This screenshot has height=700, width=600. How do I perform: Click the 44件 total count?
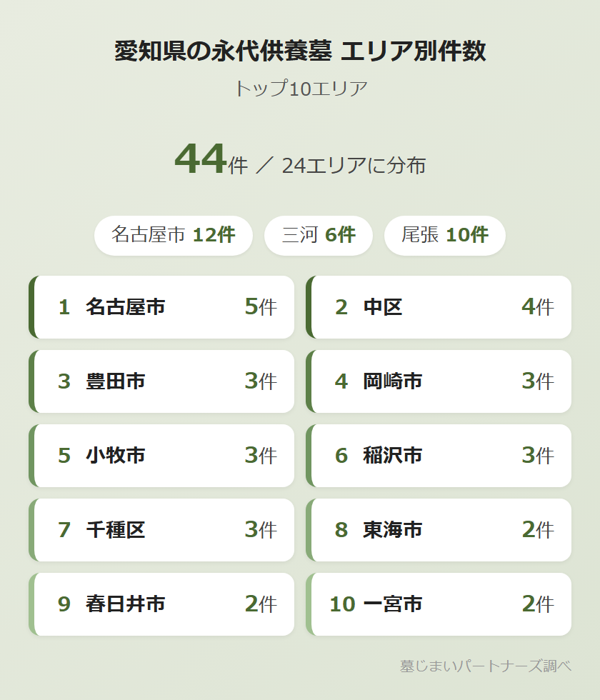211,161
